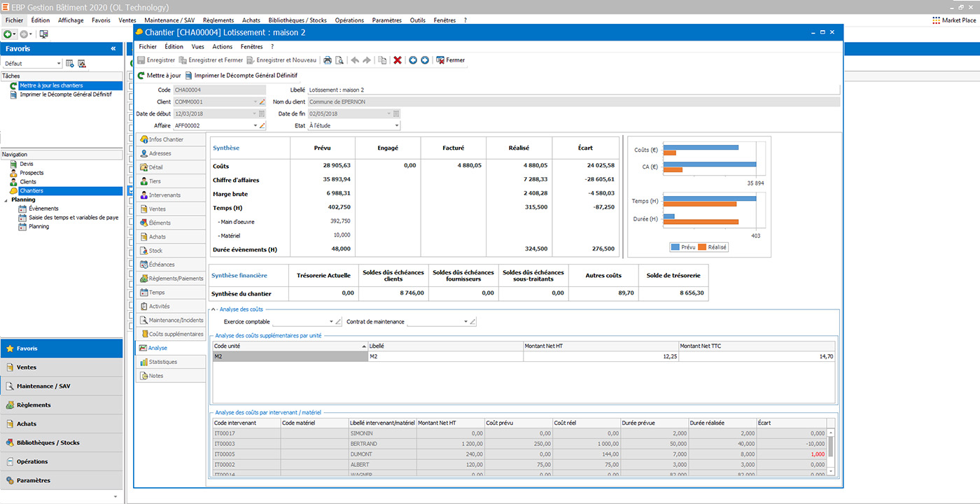This screenshot has width=980, height=504.
Task: Open the Client COMM0001 dropdown arrow
Action: pos(255,102)
